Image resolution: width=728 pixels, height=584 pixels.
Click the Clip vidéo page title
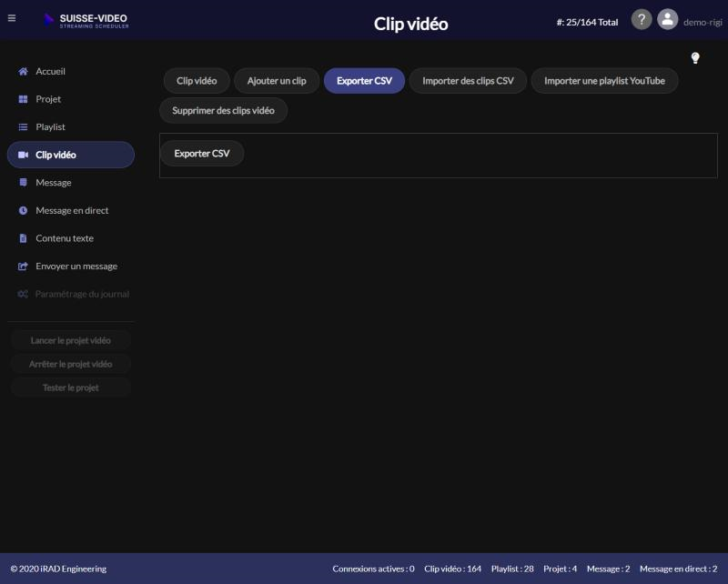coord(411,25)
